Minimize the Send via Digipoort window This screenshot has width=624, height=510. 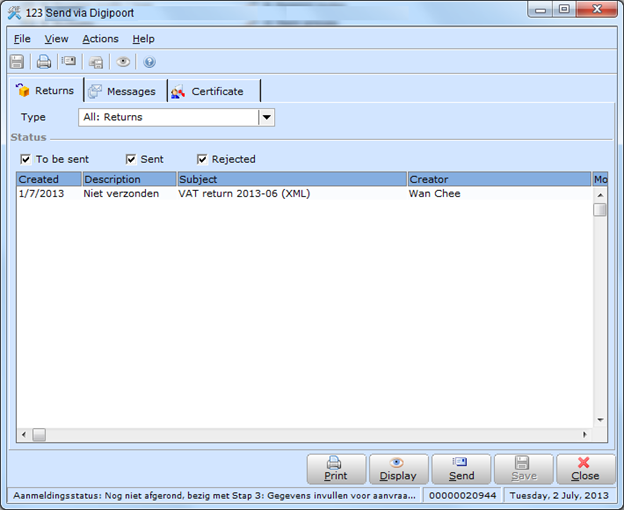pos(540,10)
